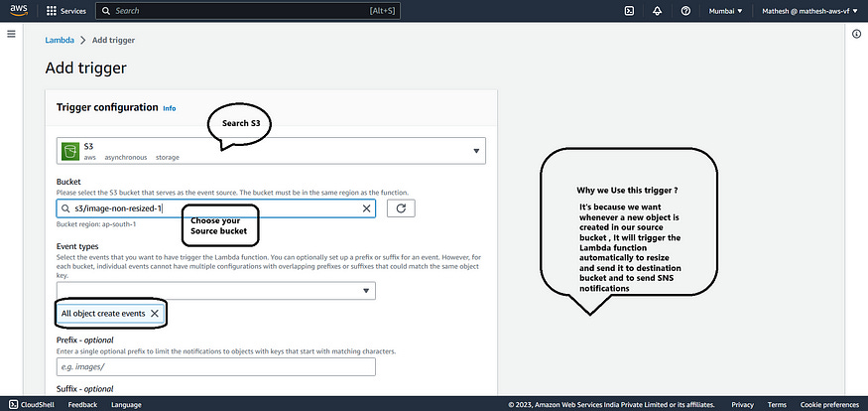Click the Bucket region: ap-south-1 text

coord(96,224)
